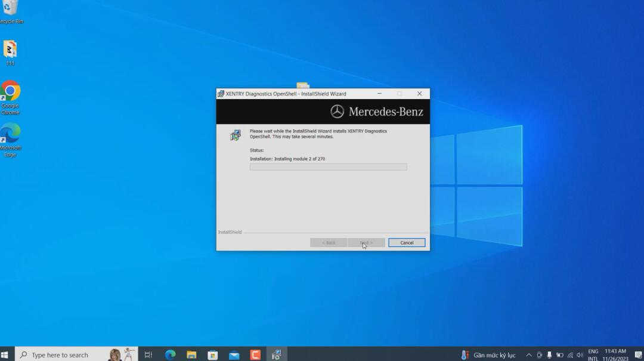Click the Meet Now tray icon
Screen dimensions: 644x361
(539, 355)
